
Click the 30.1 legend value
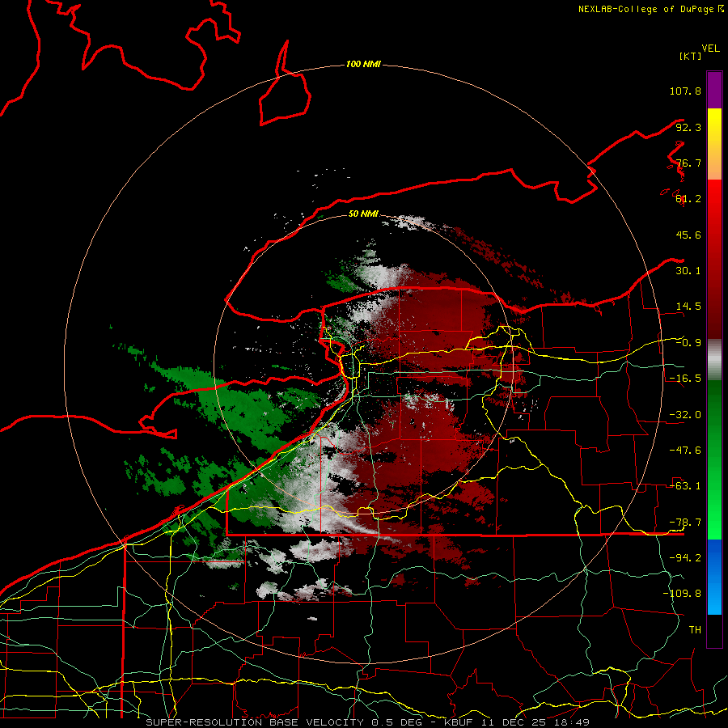click(x=688, y=271)
